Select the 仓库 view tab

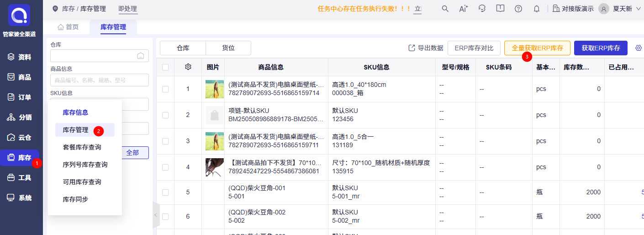click(x=183, y=48)
